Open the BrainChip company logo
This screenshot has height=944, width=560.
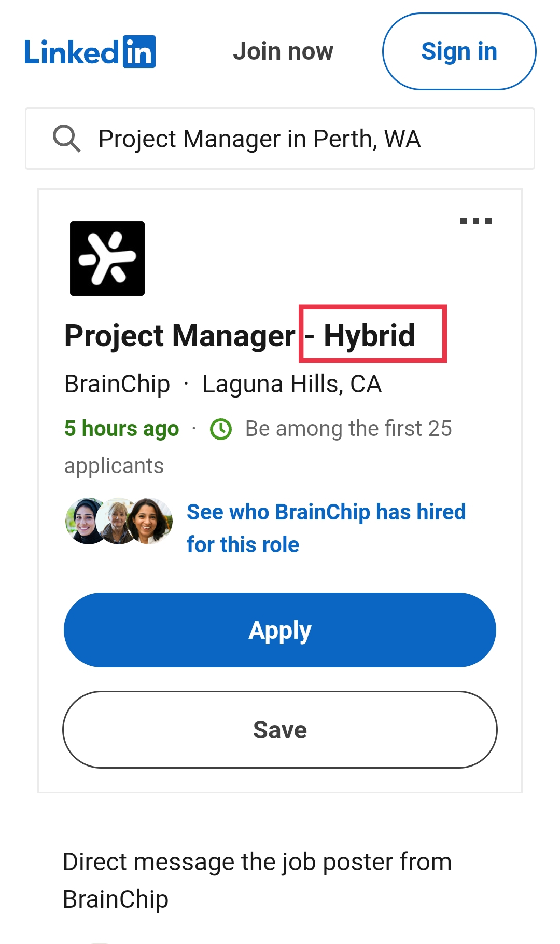107,258
